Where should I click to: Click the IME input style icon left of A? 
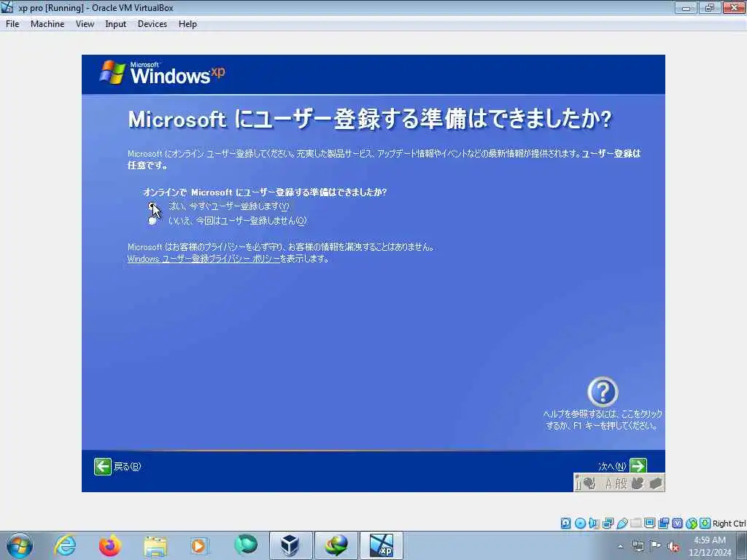(589, 483)
